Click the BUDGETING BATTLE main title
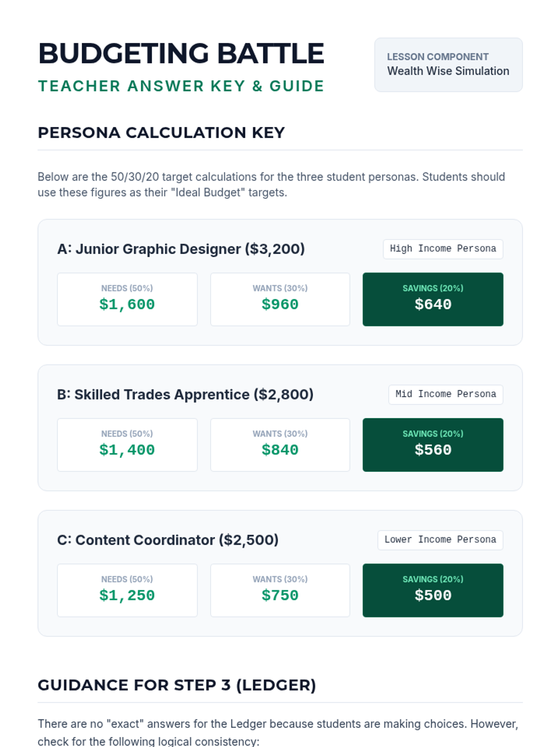 click(x=181, y=54)
